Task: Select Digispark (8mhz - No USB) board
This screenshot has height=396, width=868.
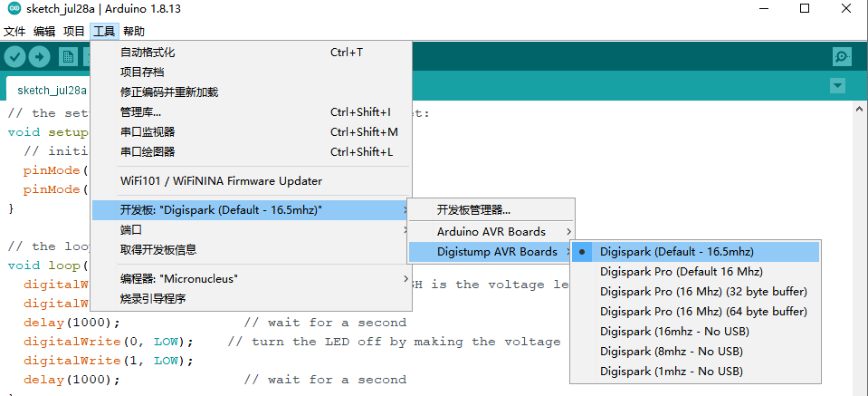Action: [x=695, y=351]
